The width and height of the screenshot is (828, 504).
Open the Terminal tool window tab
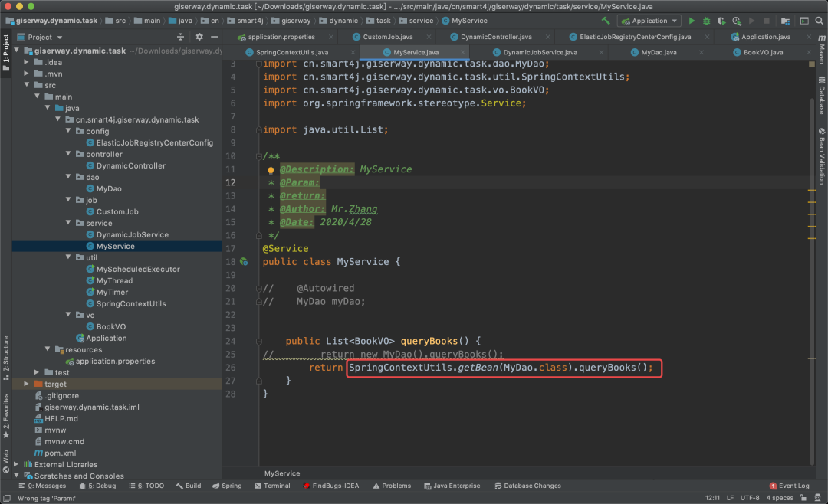[x=271, y=486]
